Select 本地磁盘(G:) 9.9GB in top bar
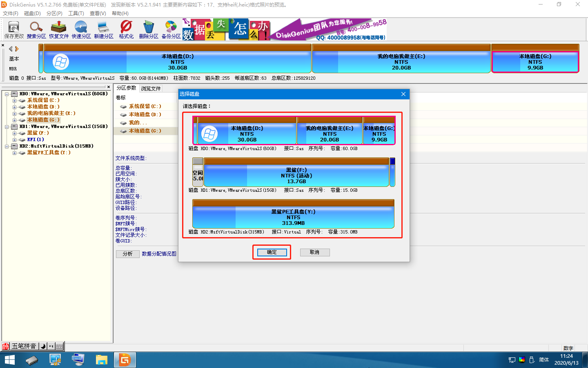The height and width of the screenshot is (368, 588). [535, 58]
